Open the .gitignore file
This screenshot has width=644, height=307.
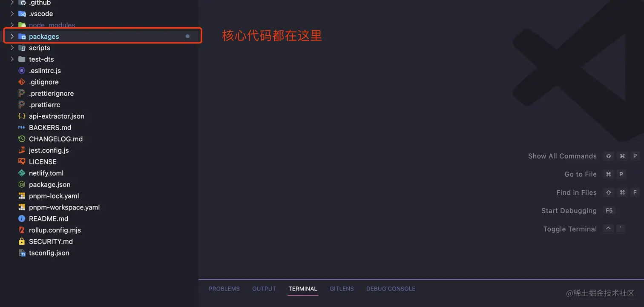tap(44, 82)
